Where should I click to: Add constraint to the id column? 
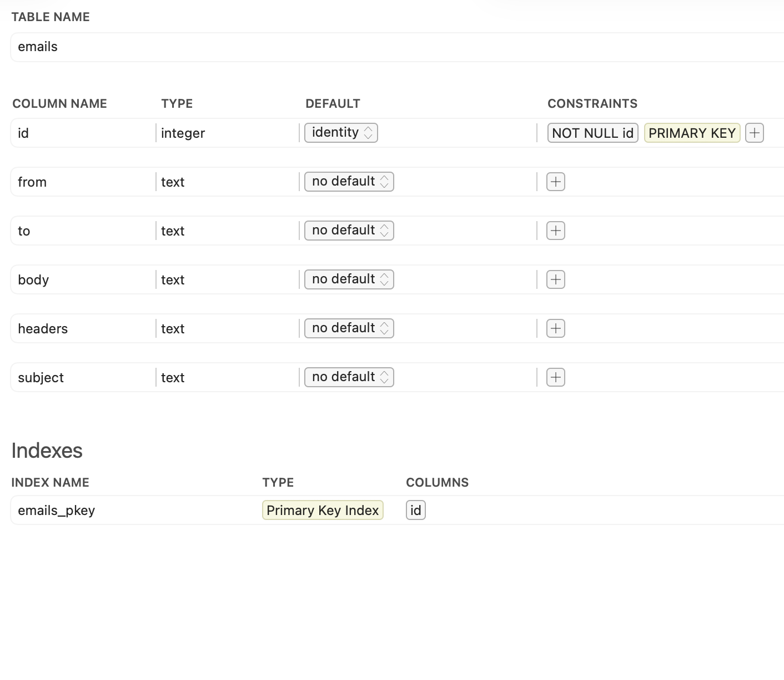click(x=754, y=133)
